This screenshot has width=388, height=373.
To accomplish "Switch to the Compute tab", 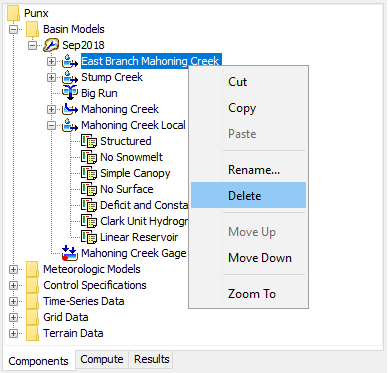I will pos(102,359).
